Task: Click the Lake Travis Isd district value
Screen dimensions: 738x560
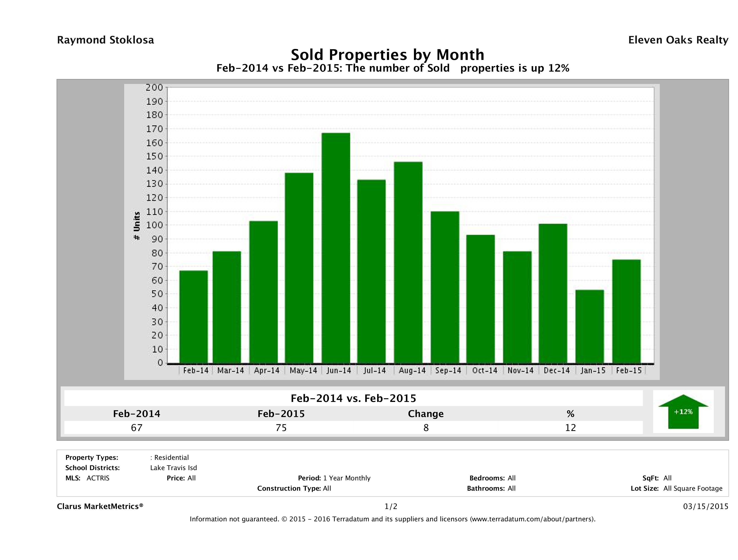Action: tap(174, 468)
